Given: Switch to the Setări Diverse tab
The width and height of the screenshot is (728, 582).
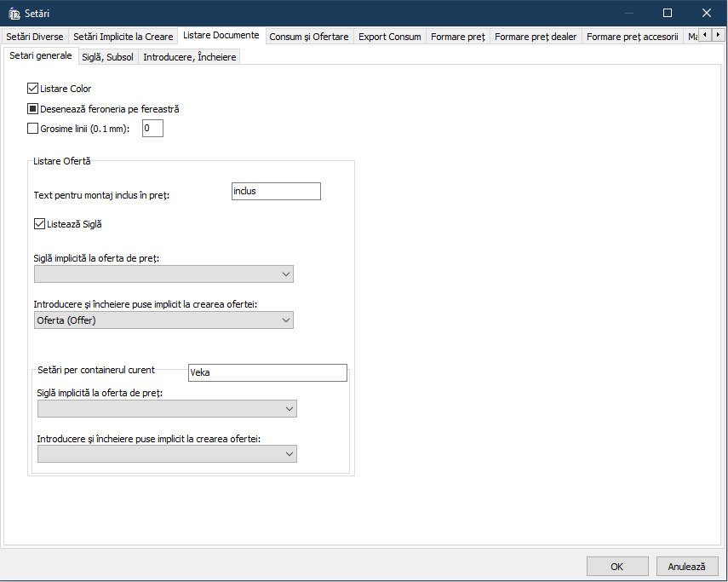Looking at the screenshot, I should point(35,37).
